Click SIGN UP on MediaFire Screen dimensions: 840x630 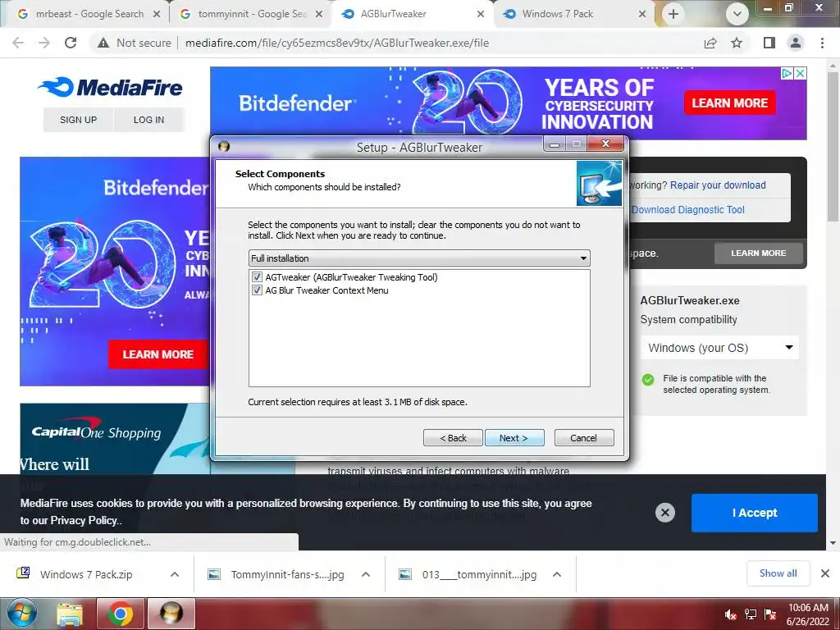pyautogui.click(x=78, y=120)
